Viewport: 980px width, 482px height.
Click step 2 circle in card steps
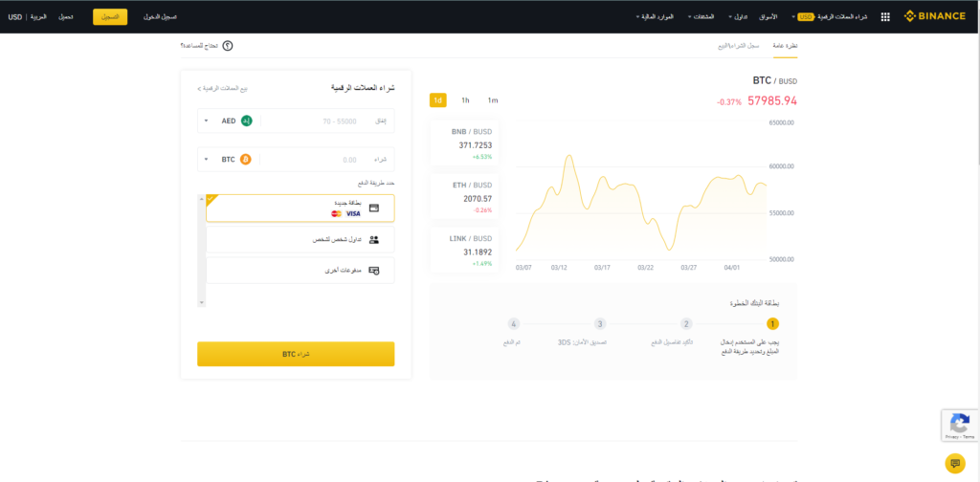[686, 323]
